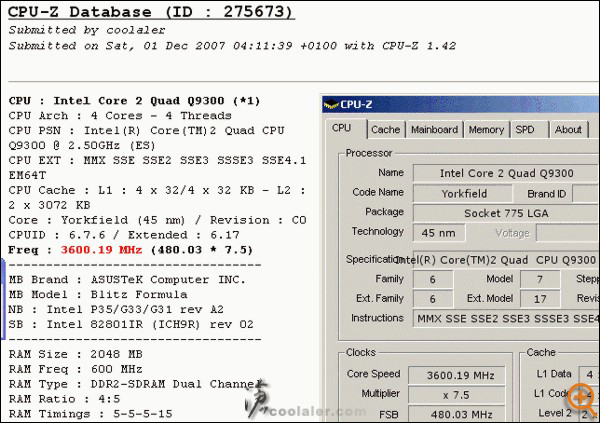
Task: Click 'RAM Freq : 600 MHz' line
Action: click(x=75, y=369)
